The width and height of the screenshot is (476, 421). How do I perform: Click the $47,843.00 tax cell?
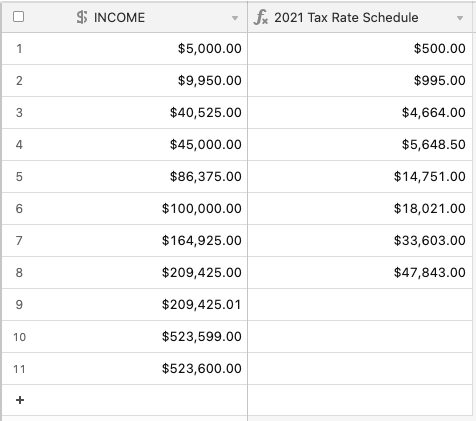click(360, 273)
